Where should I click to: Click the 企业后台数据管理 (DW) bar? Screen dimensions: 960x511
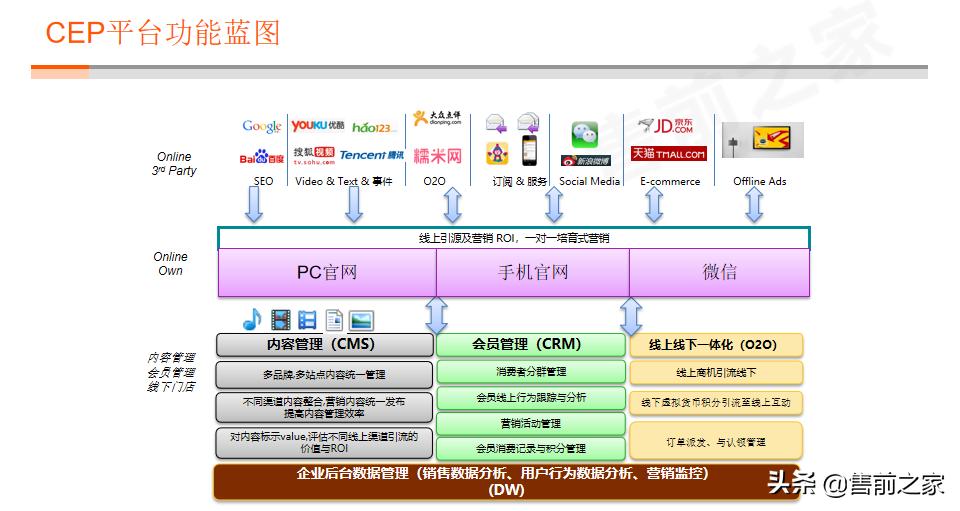(506, 482)
